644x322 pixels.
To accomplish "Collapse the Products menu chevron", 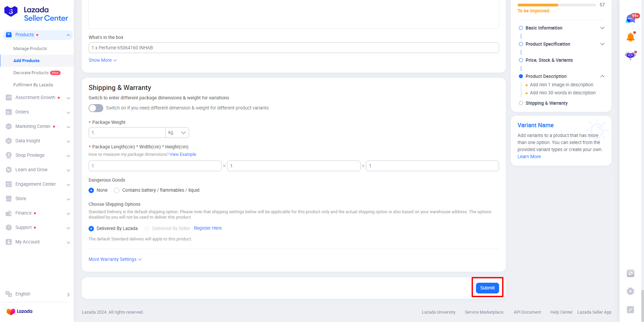I will pyautogui.click(x=68, y=35).
